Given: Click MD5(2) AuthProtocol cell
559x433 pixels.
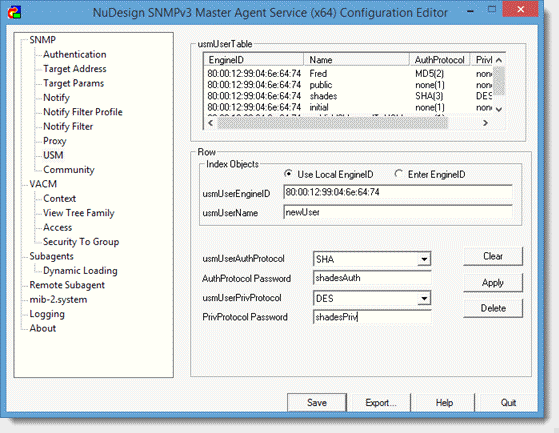Looking at the screenshot, I should [x=429, y=74].
